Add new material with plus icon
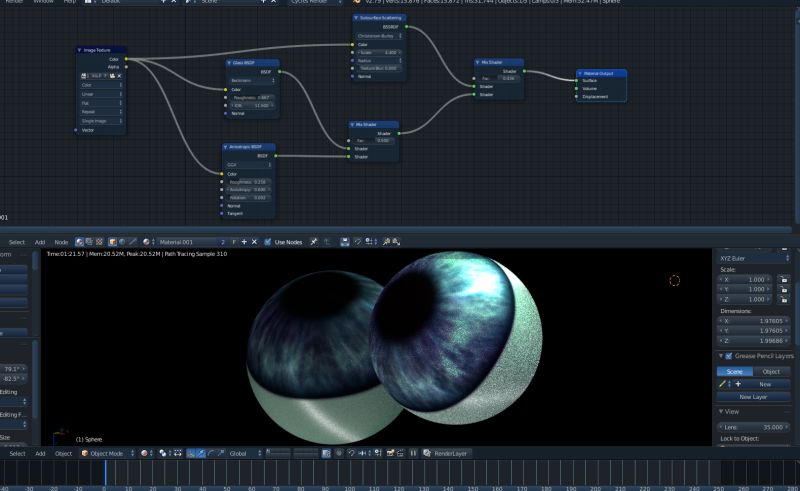Viewport: 800px width, 491px height. [244, 242]
